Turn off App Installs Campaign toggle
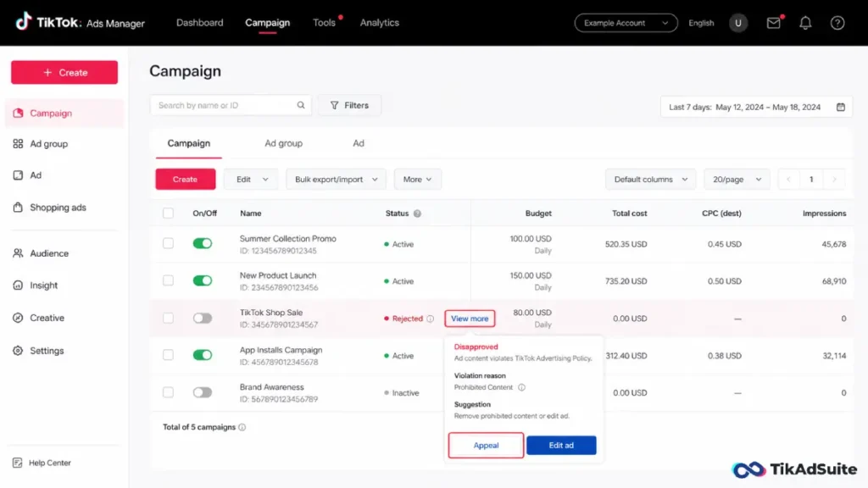The width and height of the screenshot is (868, 488). coord(203,355)
